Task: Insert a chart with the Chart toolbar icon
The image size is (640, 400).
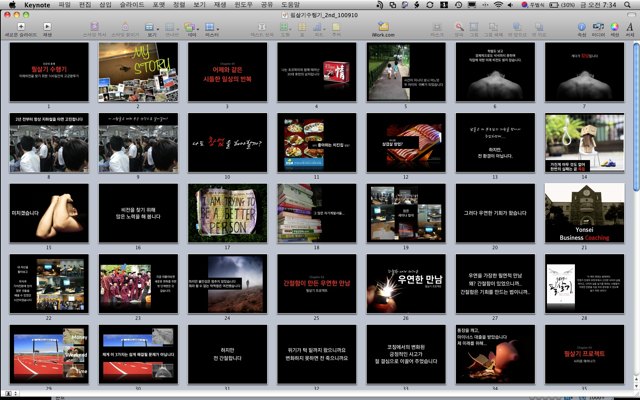Action: (318, 27)
